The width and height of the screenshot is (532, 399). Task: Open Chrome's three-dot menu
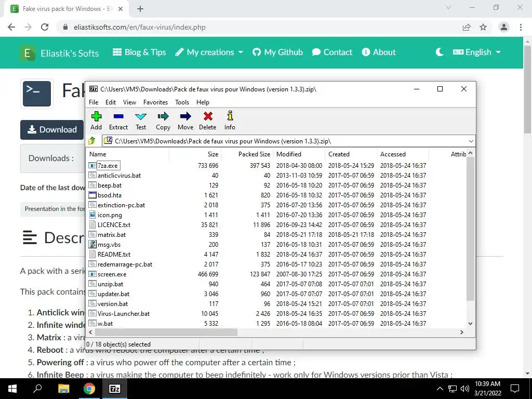tap(521, 27)
